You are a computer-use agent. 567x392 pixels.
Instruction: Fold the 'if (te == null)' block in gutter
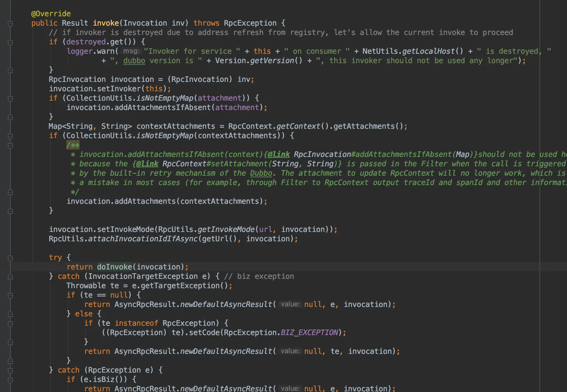pos(10,296)
